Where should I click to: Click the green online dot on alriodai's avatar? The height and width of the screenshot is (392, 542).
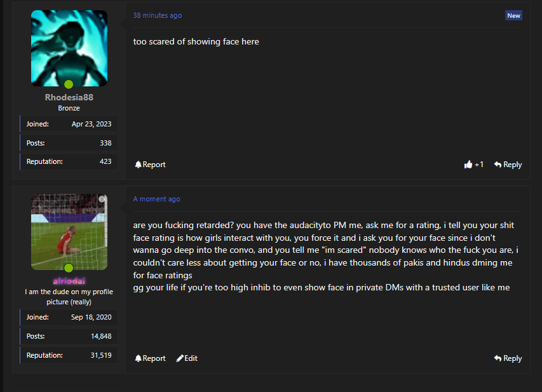click(69, 267)
